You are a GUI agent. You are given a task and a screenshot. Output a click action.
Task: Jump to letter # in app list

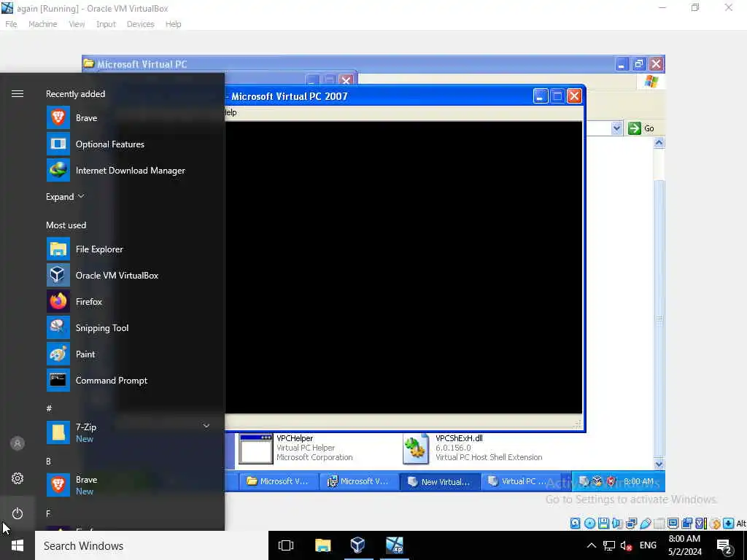pyautogui.click(x=49, y=408)
